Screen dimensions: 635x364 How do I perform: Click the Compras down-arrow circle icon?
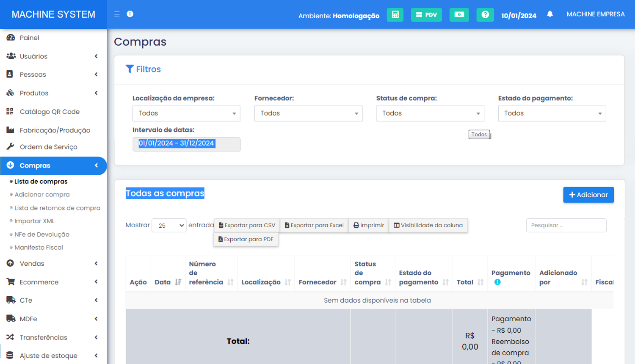[10, 165]
